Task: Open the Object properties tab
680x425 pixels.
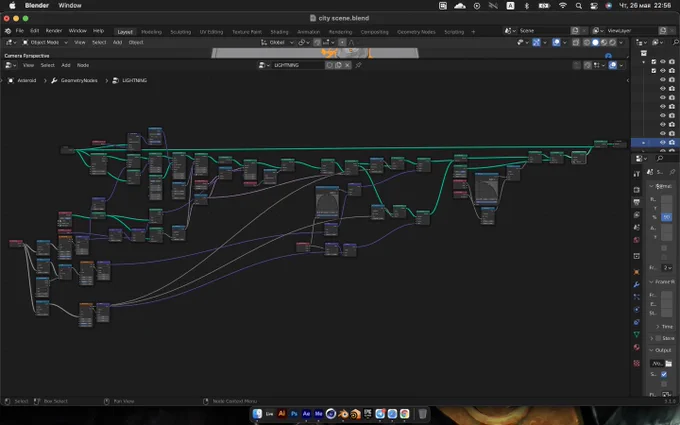Action: tap(637, 272)
